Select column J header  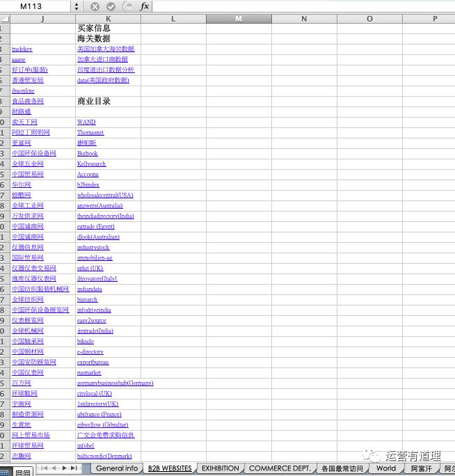click(x=43, y=19)
